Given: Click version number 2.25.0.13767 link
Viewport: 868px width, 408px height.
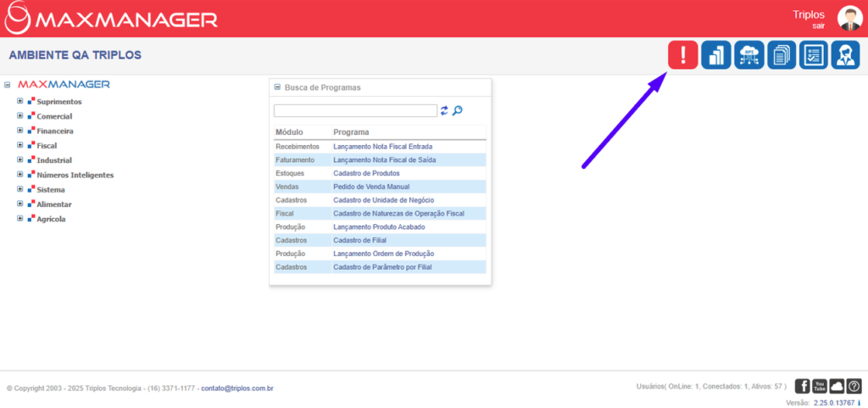Looking at the screenshot, I should pyautogui.click(x=833, y=403).
